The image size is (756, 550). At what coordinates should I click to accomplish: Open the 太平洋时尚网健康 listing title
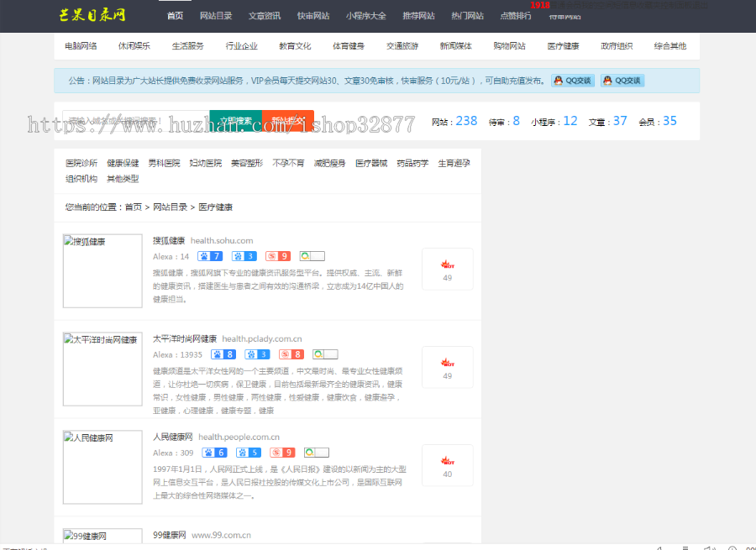[185, 339]
